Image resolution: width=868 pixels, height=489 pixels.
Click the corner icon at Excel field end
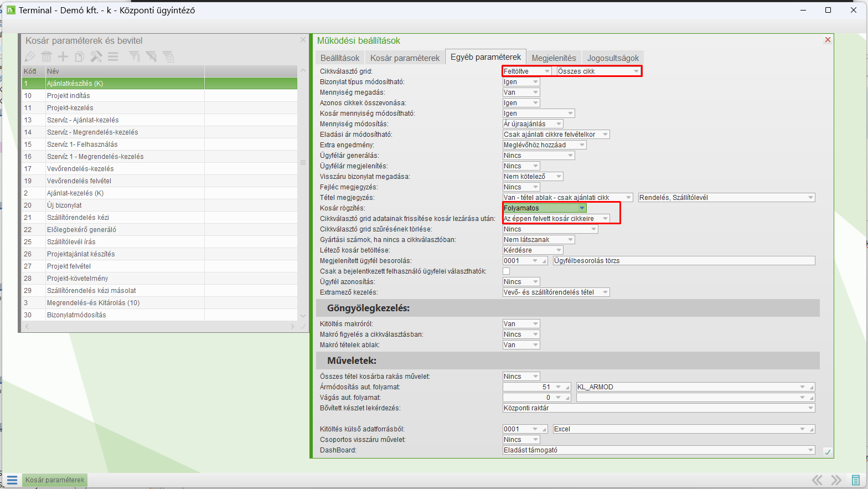pos(812,429)
